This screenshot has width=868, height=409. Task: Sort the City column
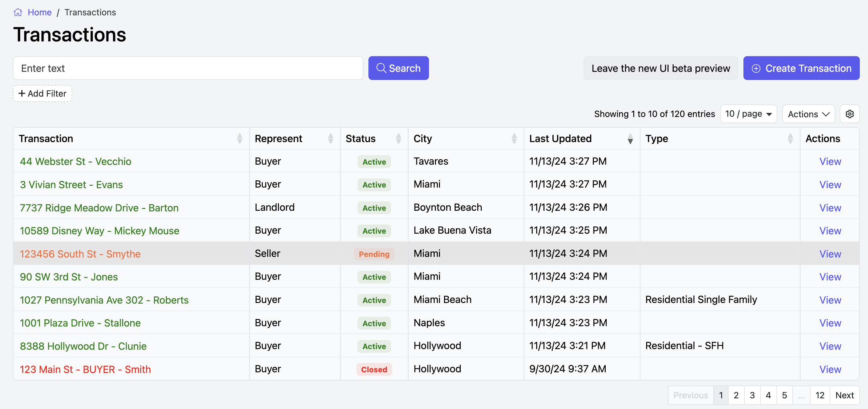[514, 139]
